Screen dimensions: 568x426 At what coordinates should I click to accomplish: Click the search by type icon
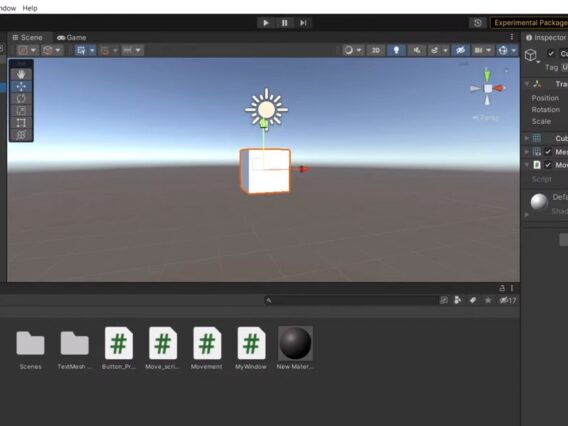[x=458, y=300]
